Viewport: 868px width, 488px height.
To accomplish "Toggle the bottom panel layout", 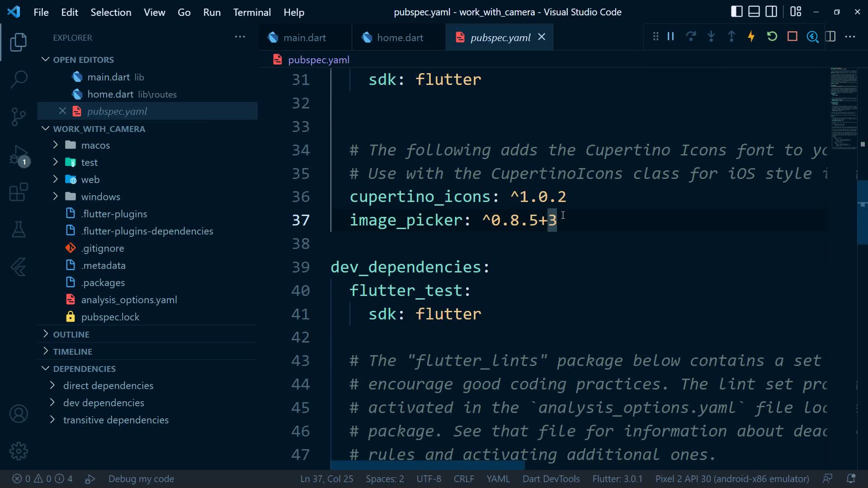I will 754,12.
